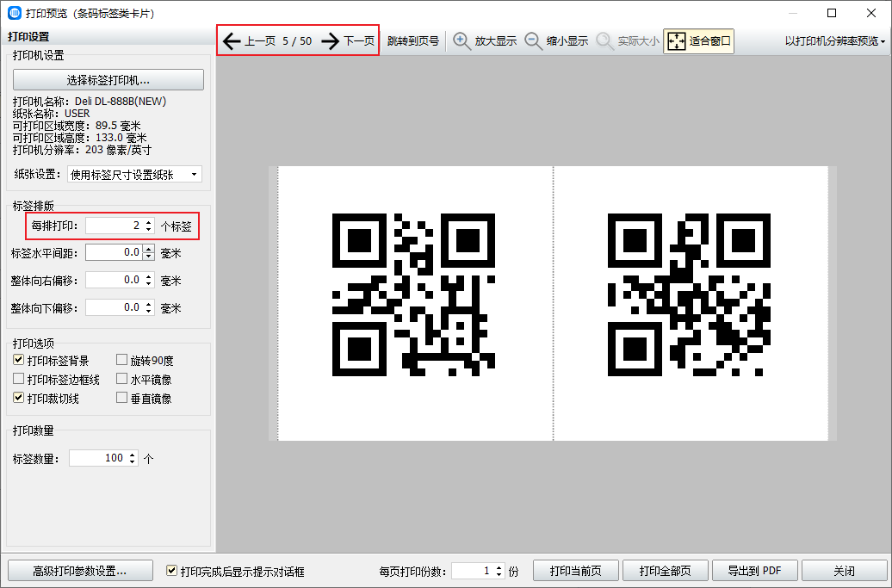Open 高级打印参数设置 dialog

[80, 571]
